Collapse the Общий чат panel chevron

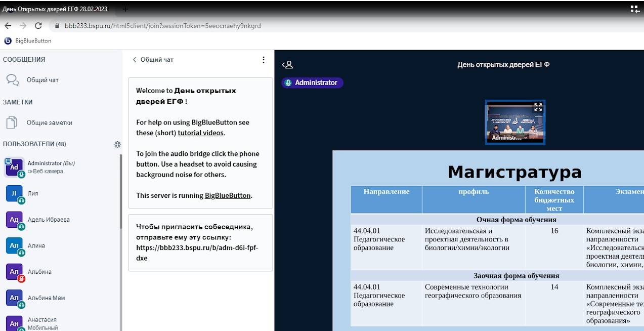coord(135,60)
